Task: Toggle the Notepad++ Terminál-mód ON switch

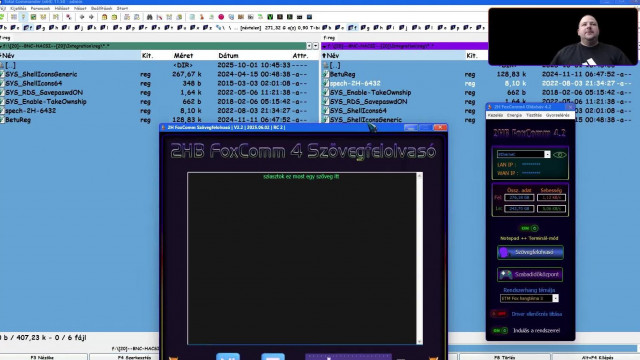Action: pos(530,228)
